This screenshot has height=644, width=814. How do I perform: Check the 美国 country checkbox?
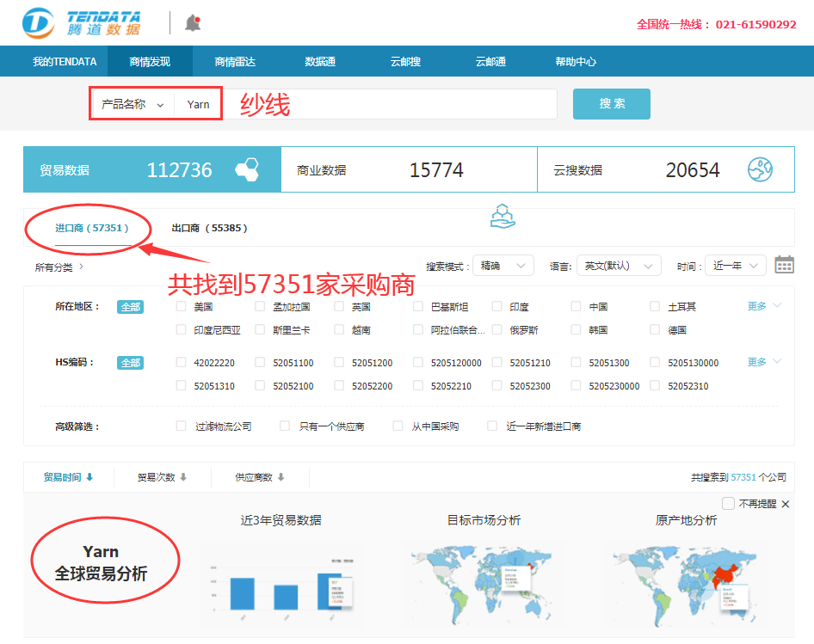click(x=181, y=307)
